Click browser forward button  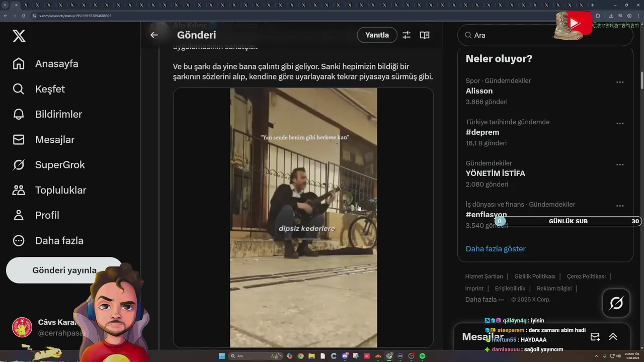point(15,16)
